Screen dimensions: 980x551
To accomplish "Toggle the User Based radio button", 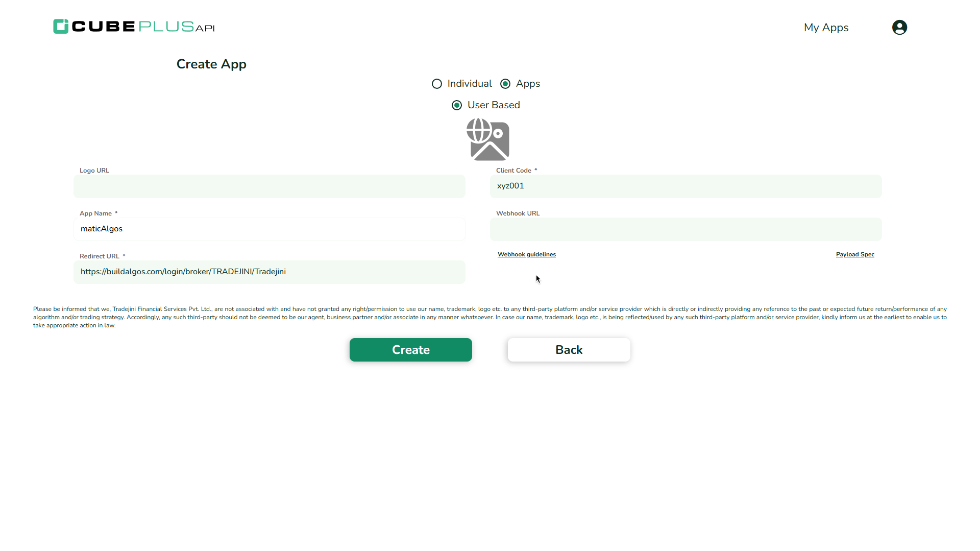I will click(x=457, y=105).
